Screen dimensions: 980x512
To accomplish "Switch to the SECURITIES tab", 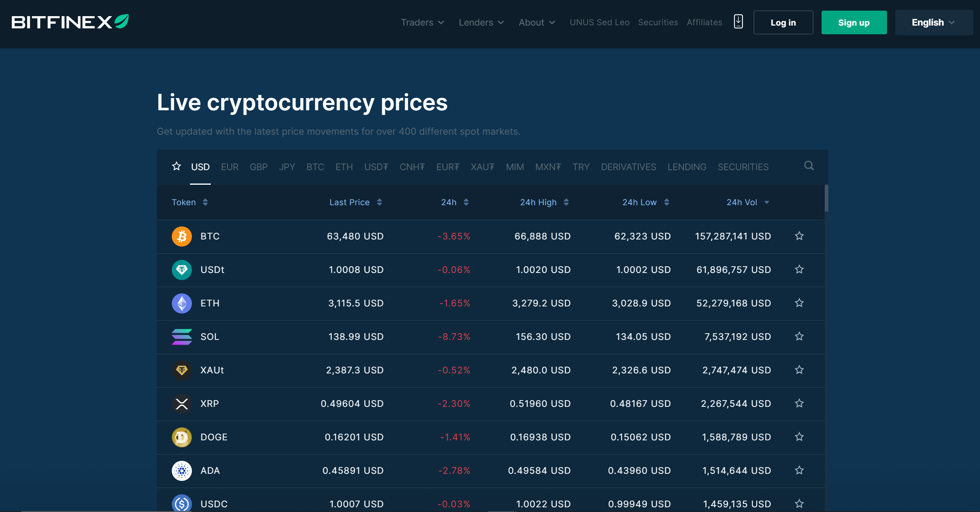I will click(x=743, y=167).
